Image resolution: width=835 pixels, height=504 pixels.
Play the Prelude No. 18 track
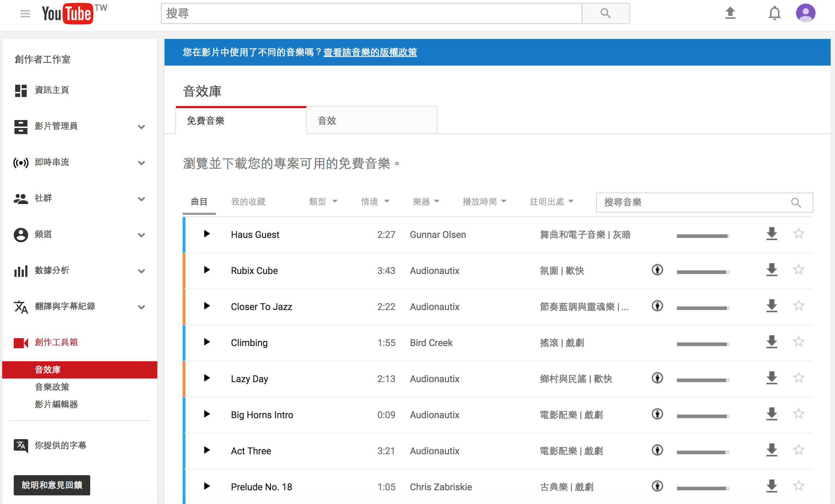pos(207,486)
